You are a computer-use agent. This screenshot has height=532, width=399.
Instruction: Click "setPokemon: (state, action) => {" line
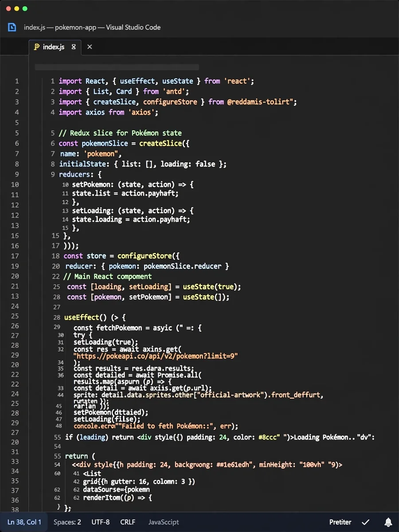(x=133, y=184)
